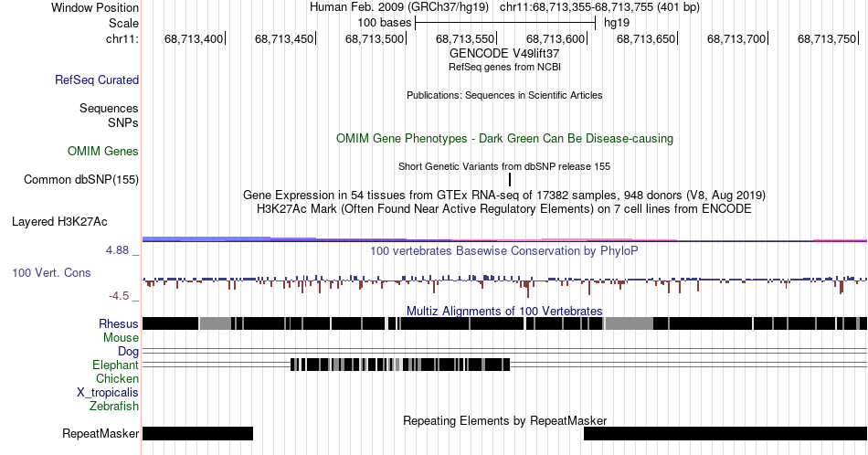The width and height of the screenshot is (868, 455).
Task: Click the Sequences track label
Action: 109,108
